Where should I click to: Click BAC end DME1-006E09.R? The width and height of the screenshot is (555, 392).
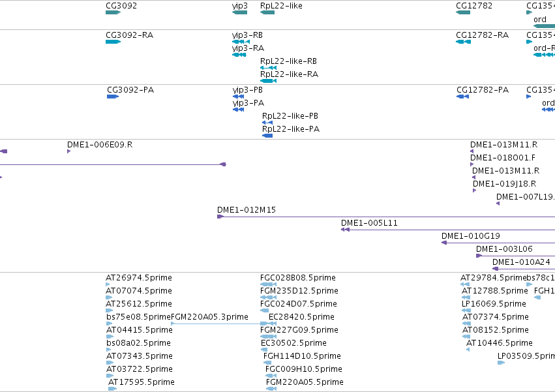coord(100,145)
